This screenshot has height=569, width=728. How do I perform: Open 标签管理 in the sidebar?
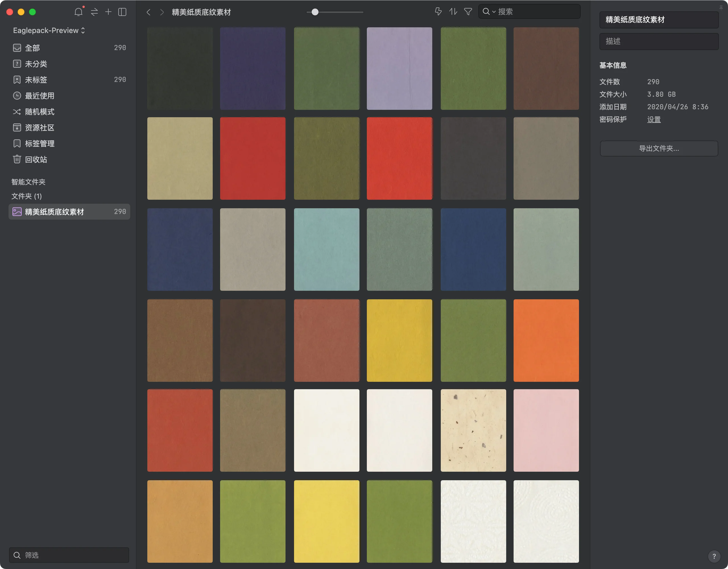(x=69, y=143)
